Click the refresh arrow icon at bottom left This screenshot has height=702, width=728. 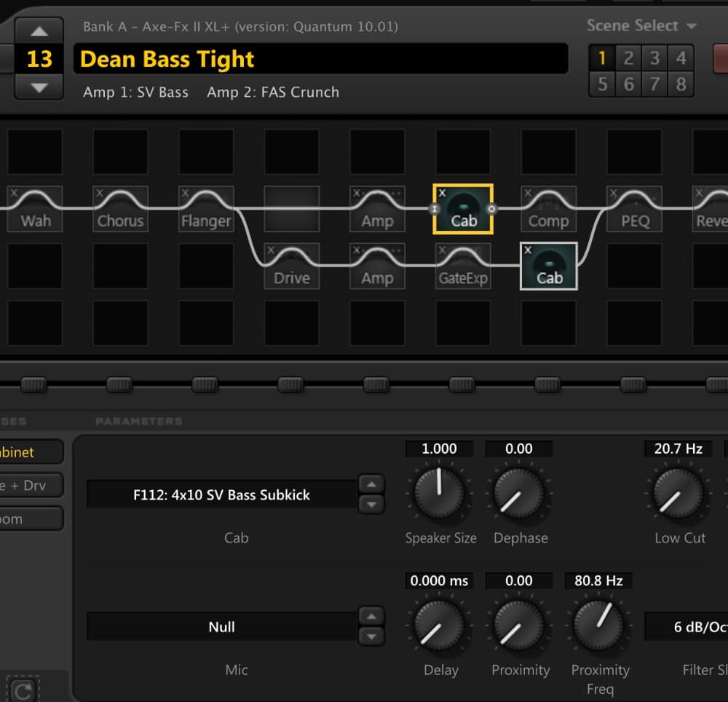(23, 690)
